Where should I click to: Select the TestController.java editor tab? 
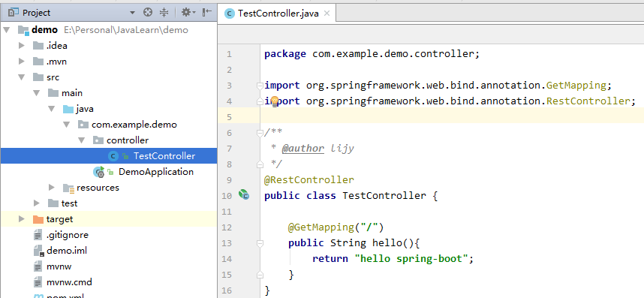click(x=277, y=13)
